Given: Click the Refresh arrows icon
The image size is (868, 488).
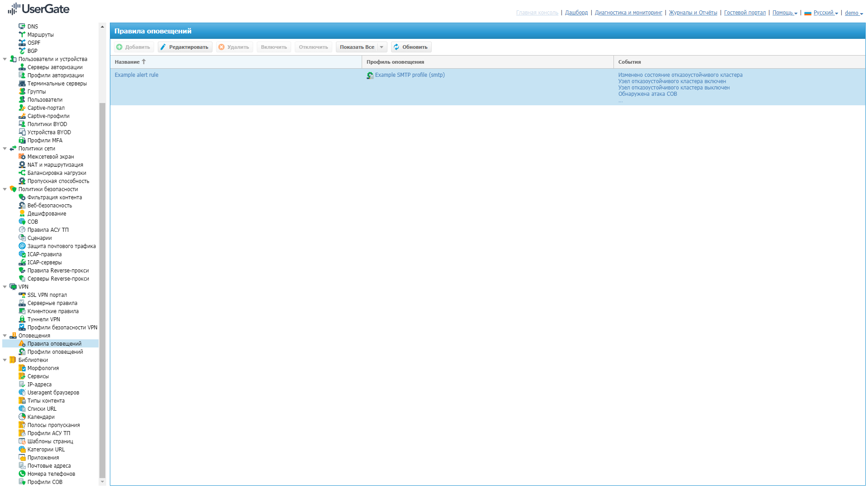Looking at the screenshot, I should (396, 47).
